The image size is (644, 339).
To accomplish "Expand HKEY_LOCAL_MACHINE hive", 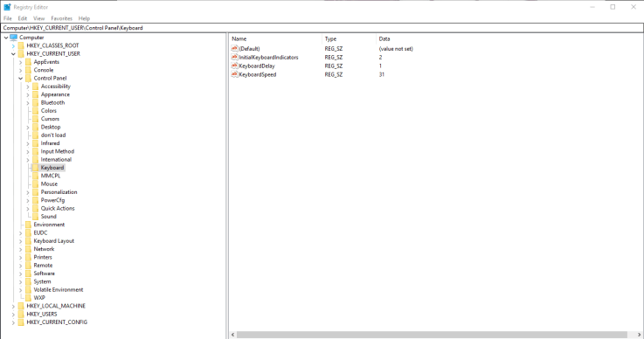I will [13, 306].
